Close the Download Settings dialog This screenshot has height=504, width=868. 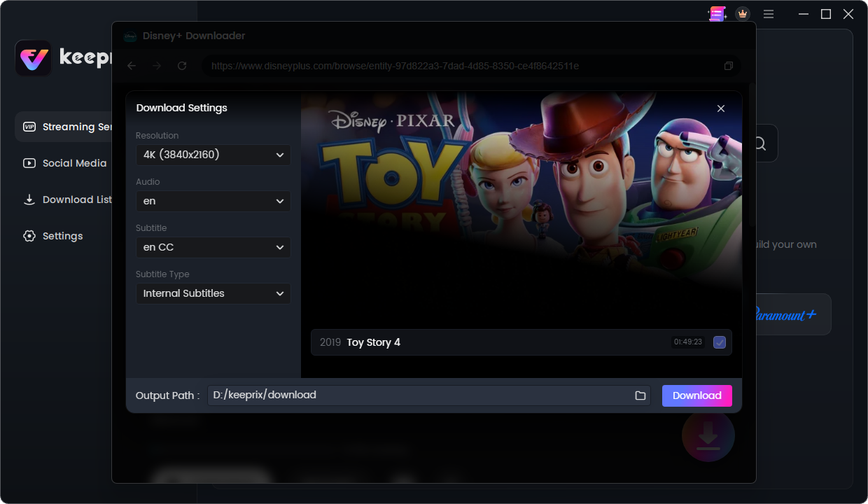[x=721, y=108]
